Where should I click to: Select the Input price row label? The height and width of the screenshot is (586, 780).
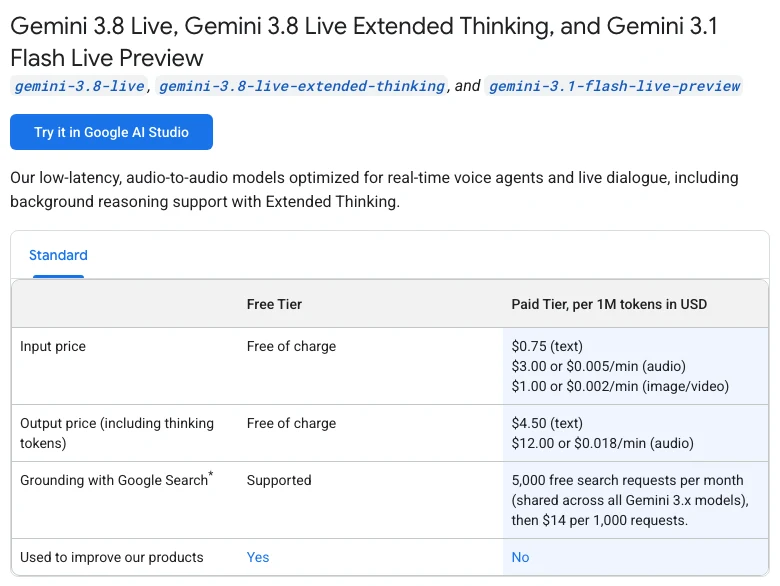(x=53, y=346)
